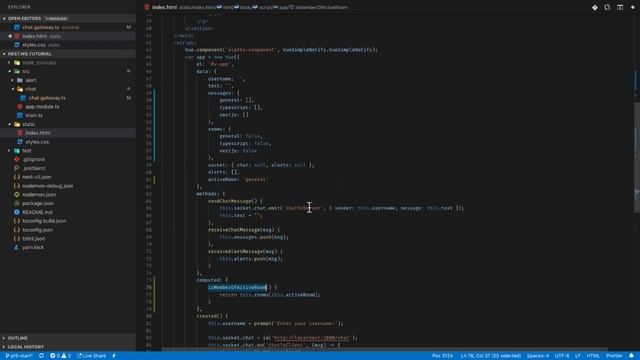Open chat.gateway.ts in Open Editors list
640x360 pixels.
coord(41,27)
